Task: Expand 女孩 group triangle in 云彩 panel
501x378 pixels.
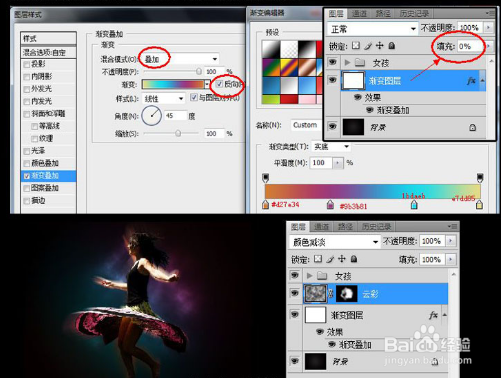Action: point(309,275)
